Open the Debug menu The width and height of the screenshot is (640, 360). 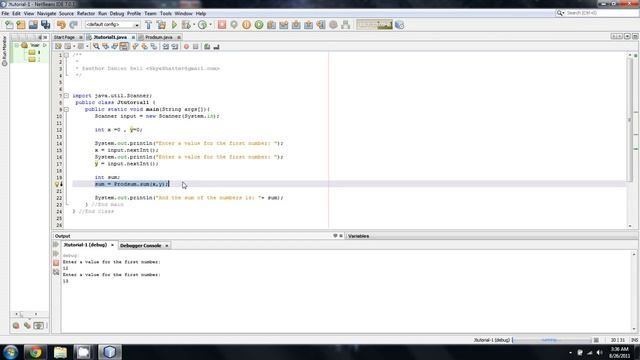(117, 13)
